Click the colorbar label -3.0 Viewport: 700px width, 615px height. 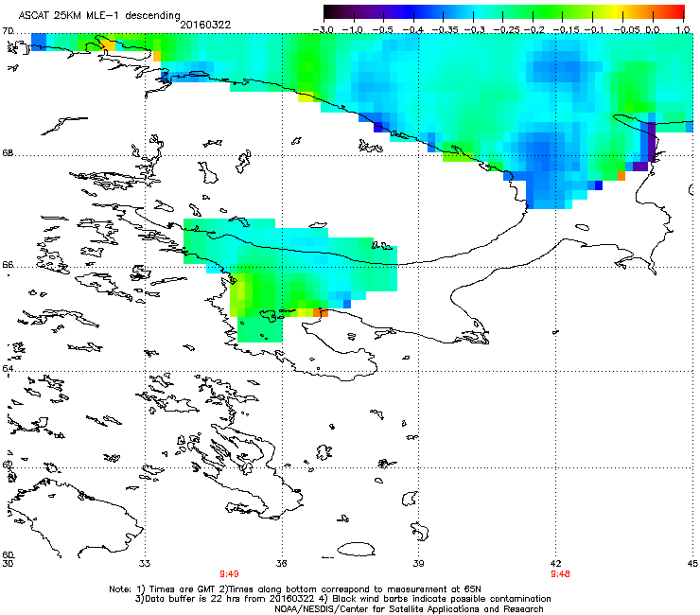(323, 30)
